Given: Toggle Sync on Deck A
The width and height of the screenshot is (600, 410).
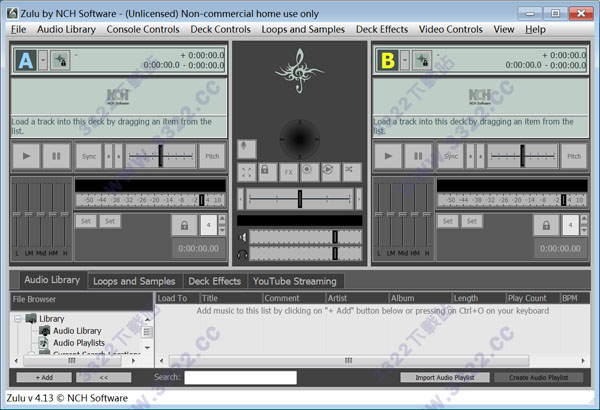Looking at the screenshot, I should (89, 156).
